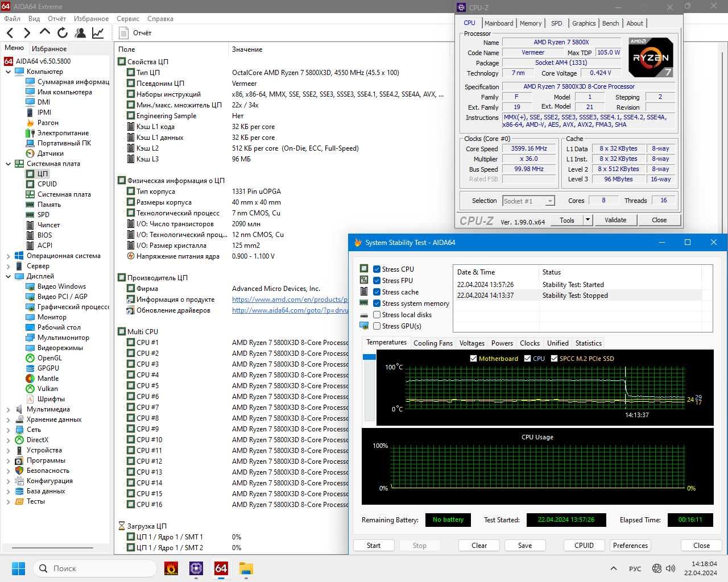Click the volume icon in system tray
The image size is (728, 582).
pos(670,568)
